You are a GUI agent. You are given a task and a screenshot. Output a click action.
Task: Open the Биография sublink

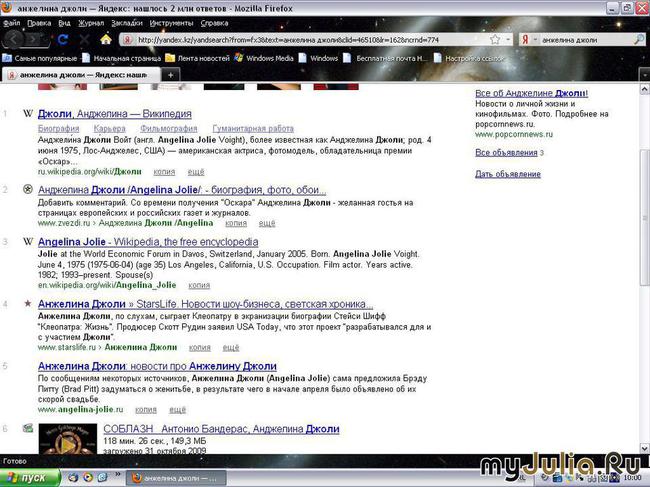pyautogui.click(x=58, y=128)
